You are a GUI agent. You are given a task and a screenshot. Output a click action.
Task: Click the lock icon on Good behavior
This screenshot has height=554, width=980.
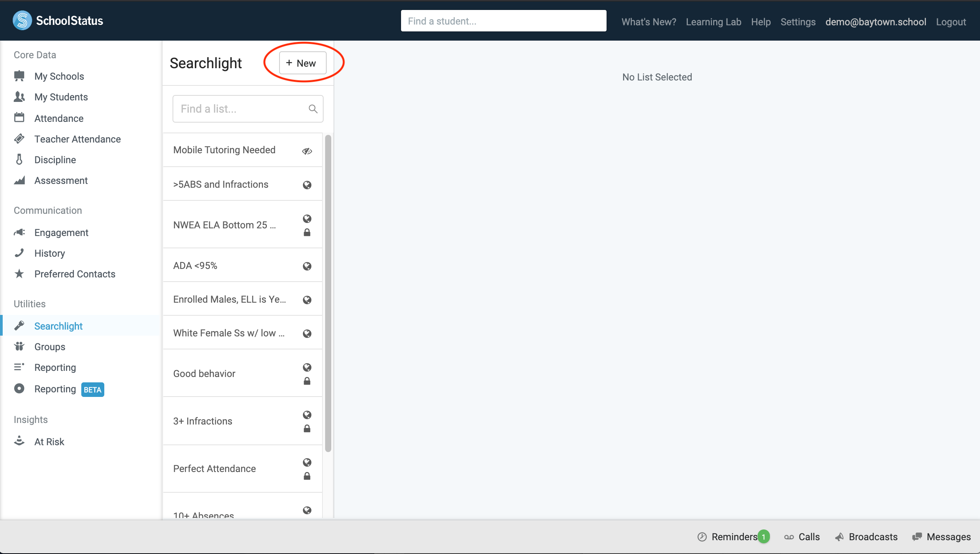click(307, 381)
